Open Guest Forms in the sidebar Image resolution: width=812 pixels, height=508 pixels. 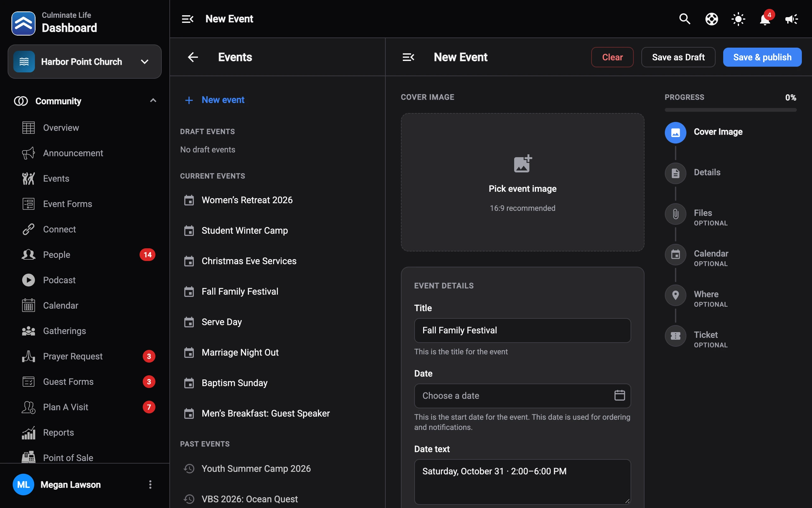[x=85, y=382]
